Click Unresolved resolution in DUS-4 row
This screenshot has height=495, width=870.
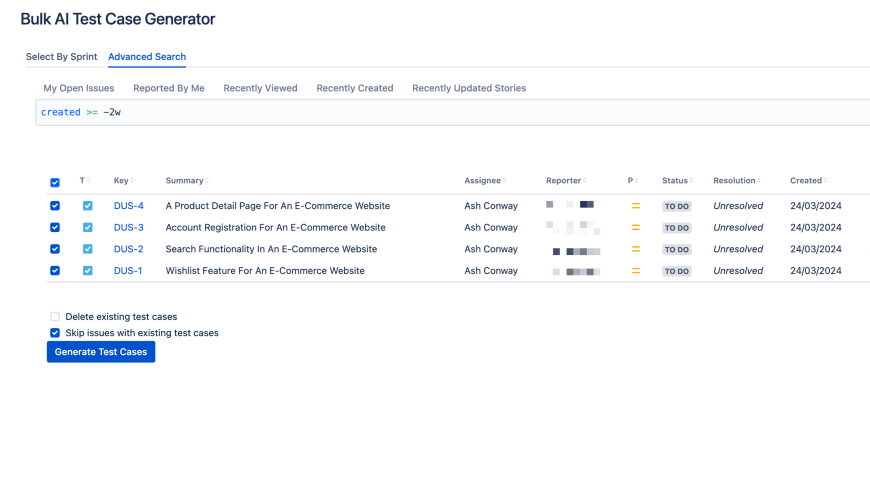pos(738,206)
